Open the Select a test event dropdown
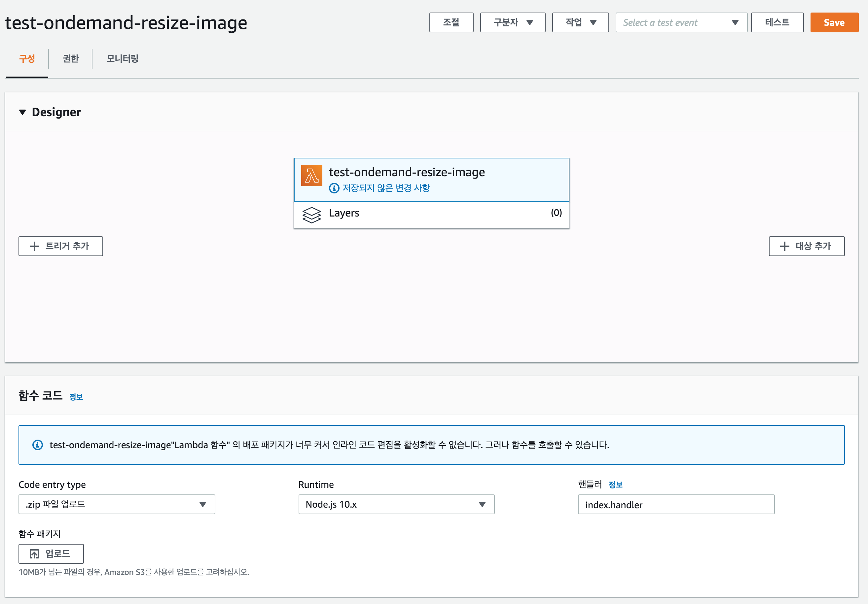The image size is (868, 604). pyautogui.click(x=681, y=23)
